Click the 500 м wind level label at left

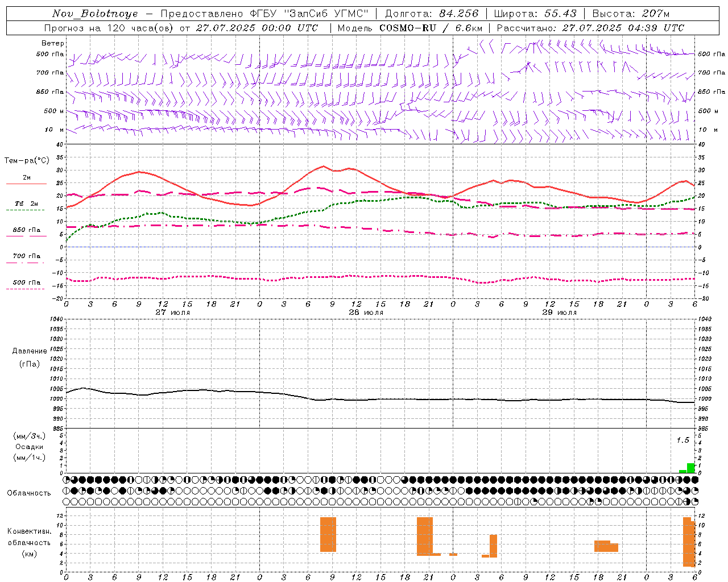point(54,111)
